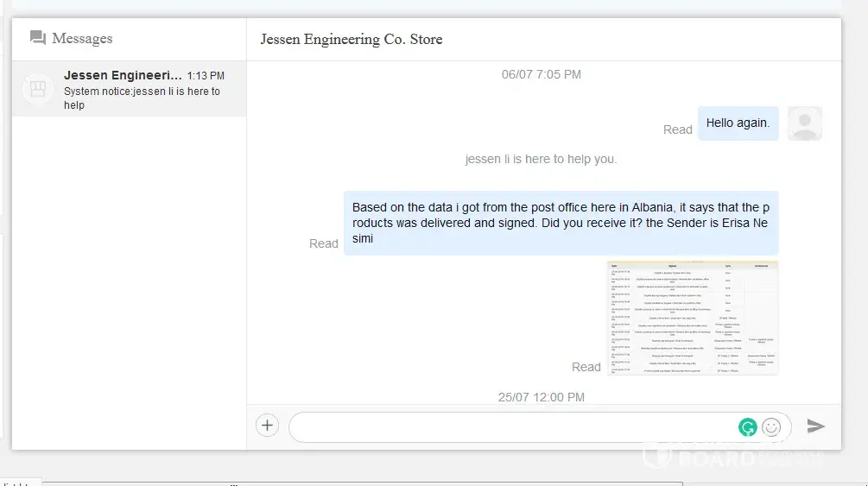
Task: Click the message about Albania post office
Action: pyautogui.click(x=561, y=223)
